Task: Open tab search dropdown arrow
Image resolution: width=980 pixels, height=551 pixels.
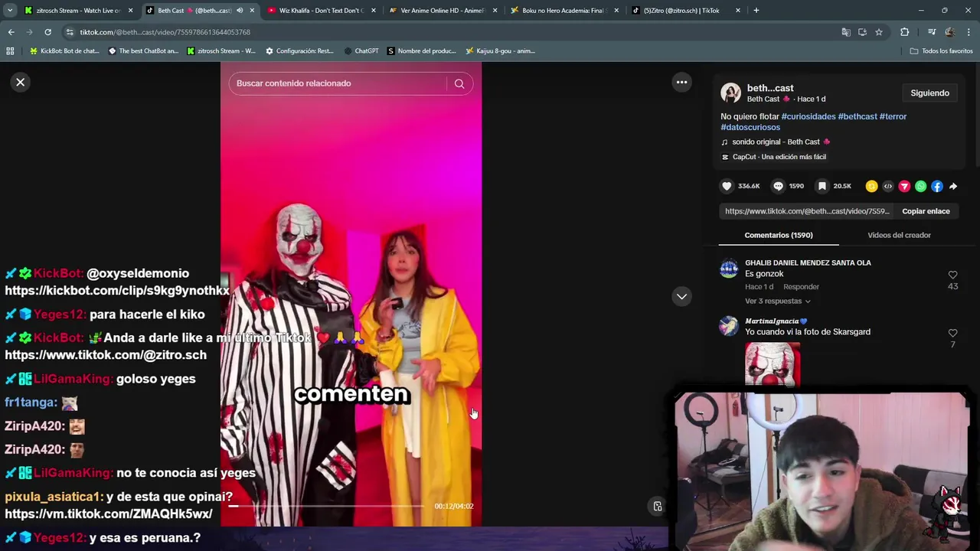Action: (x=10, y=11)
